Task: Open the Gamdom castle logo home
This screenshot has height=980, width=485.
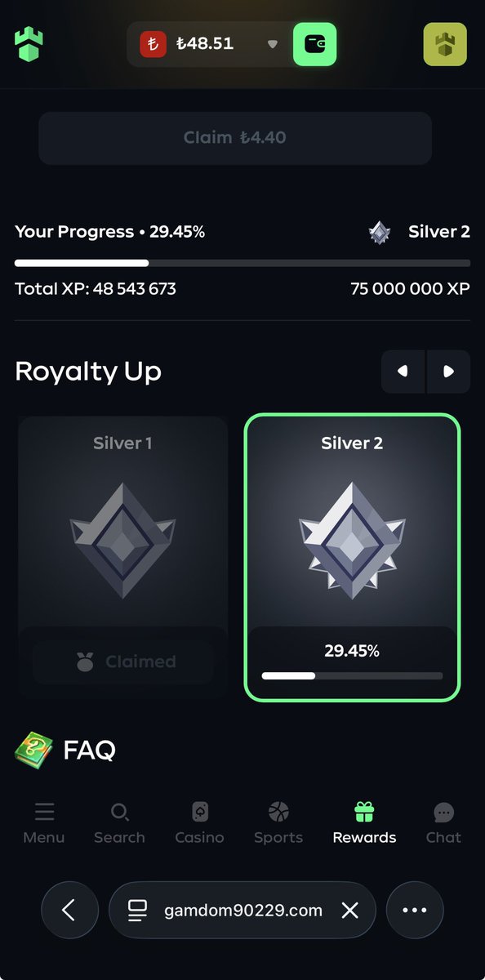Action: click(x=29, y=44)
